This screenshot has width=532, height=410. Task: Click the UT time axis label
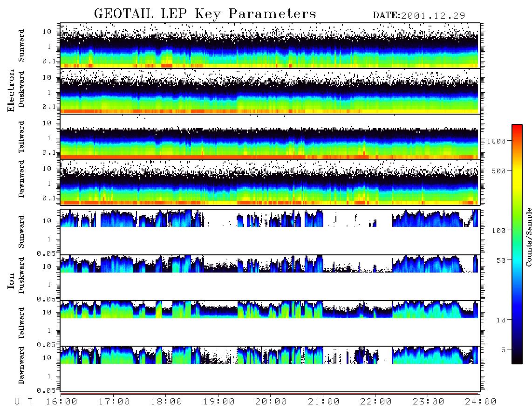pyautogui.click(x=24, y=402)
